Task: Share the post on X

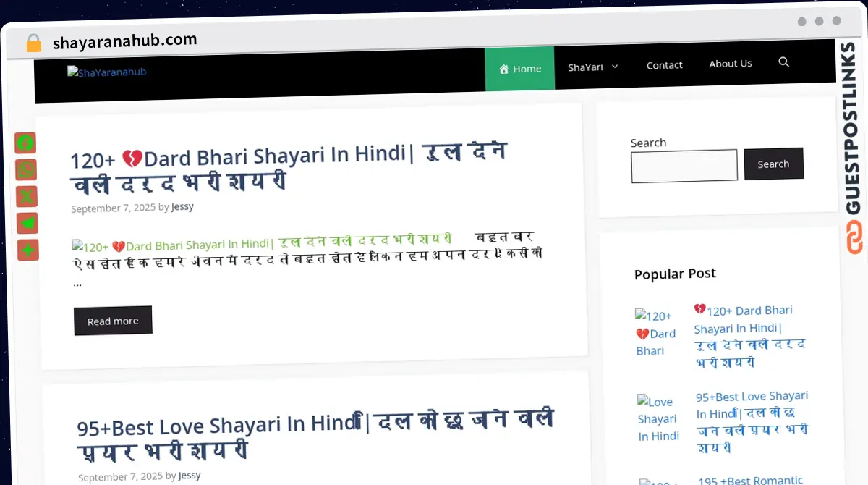Action: 26,196
